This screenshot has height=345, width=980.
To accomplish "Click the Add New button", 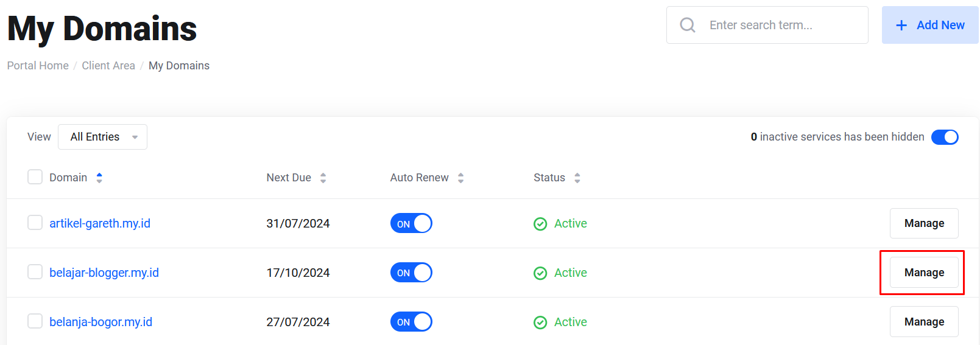I will point(929,25).
